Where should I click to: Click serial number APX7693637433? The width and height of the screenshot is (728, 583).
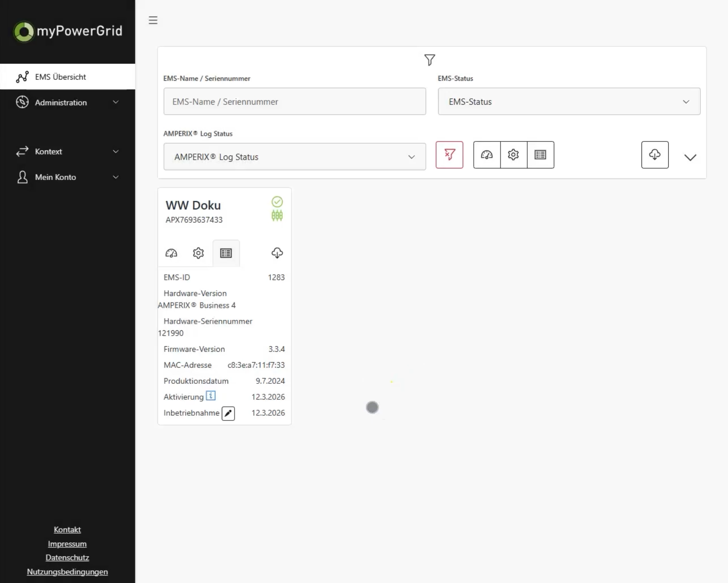click(194, 220)
